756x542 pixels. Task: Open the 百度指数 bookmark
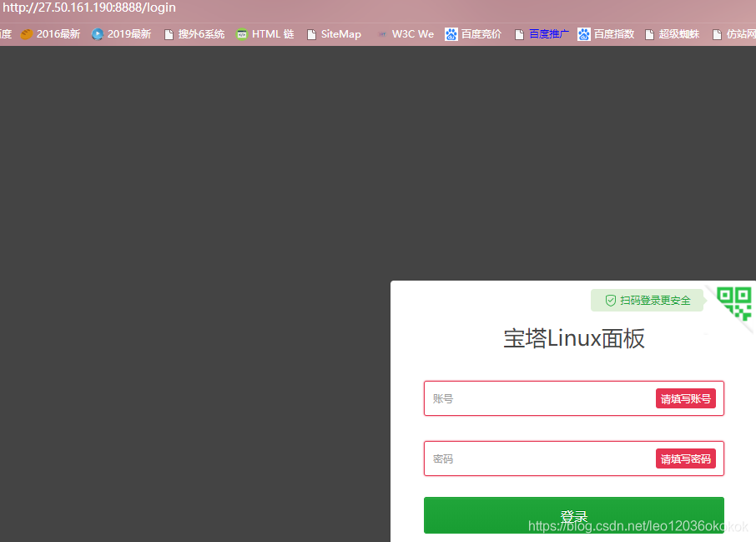click(x=606, y=34)
